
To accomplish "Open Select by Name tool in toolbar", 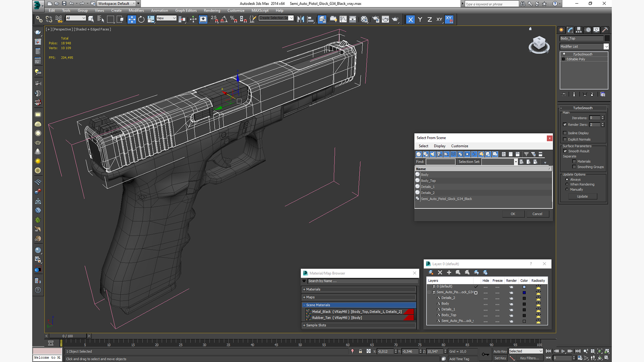I will [101, 19].
